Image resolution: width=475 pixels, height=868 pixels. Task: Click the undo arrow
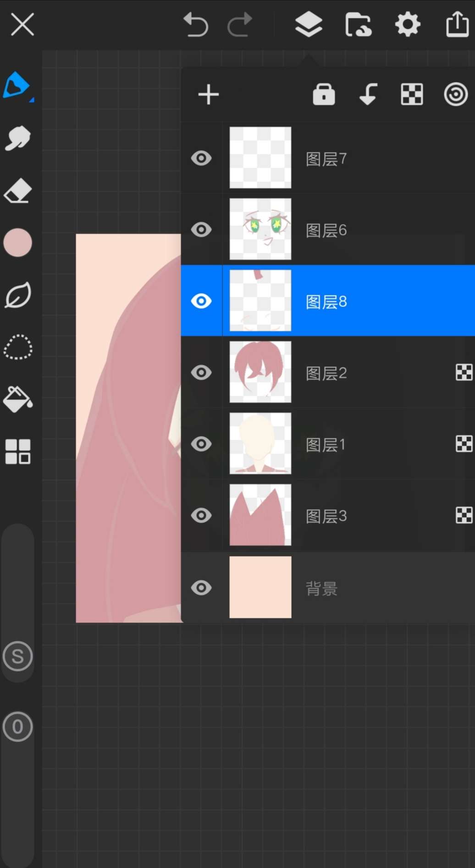pyautogui.click(x=196, y=25)
